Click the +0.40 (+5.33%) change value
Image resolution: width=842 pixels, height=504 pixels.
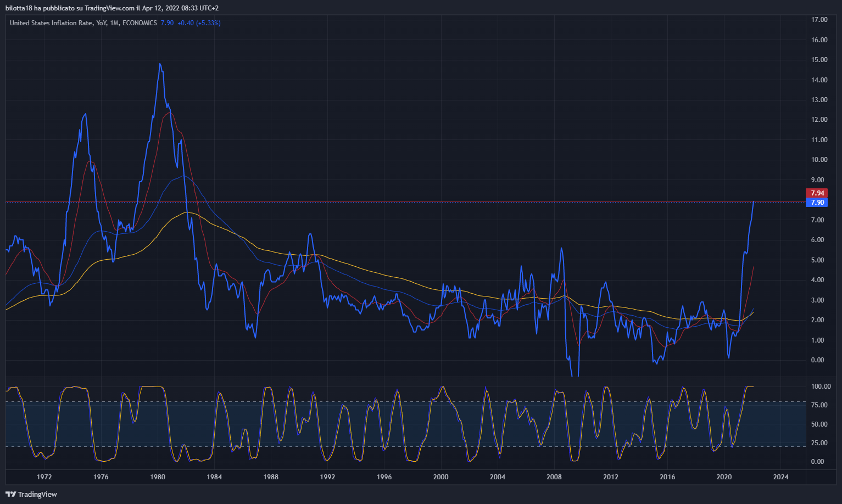199,23
